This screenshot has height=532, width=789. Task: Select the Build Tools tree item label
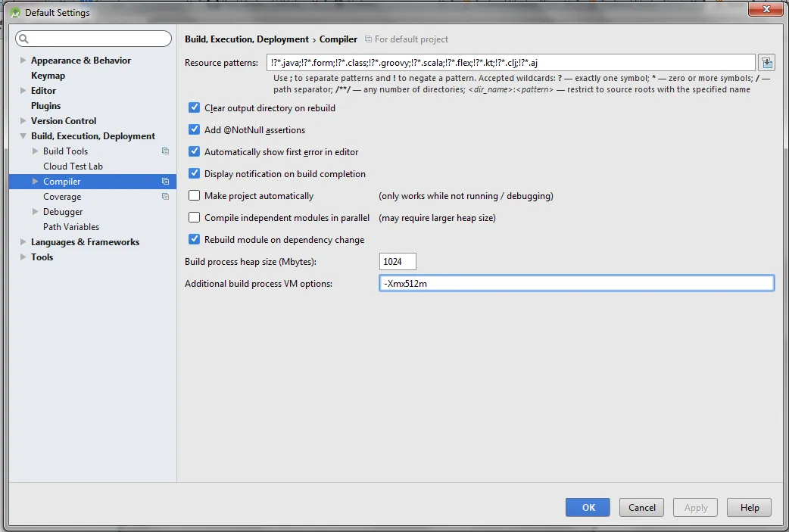65,151
